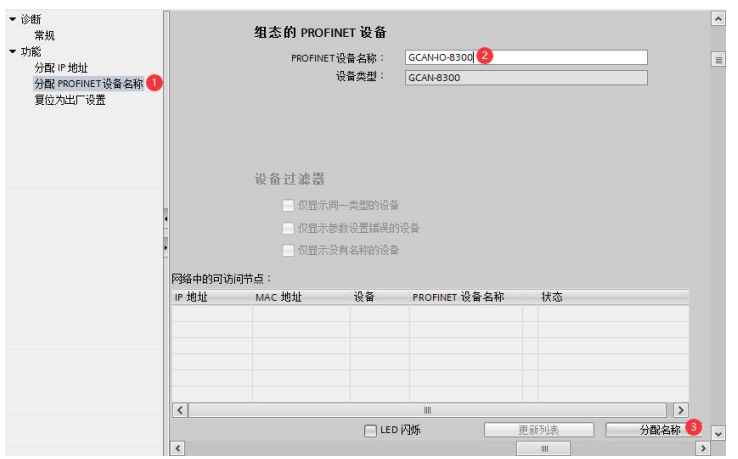Click the 设备过滤器 heading
The width and height of the screenshot is (738, 459).
click(289, 179)
